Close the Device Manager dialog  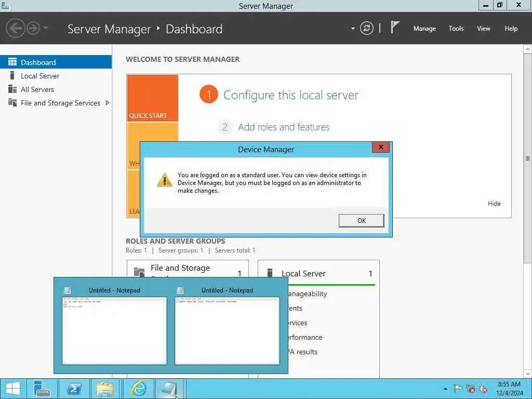tap(381, 147)
